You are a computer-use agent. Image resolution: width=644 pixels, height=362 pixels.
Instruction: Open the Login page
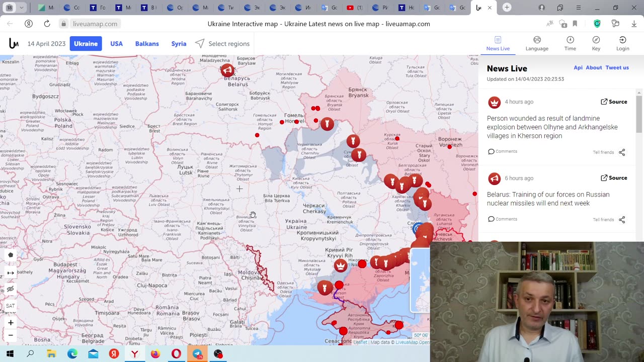[x=623, y=44]
